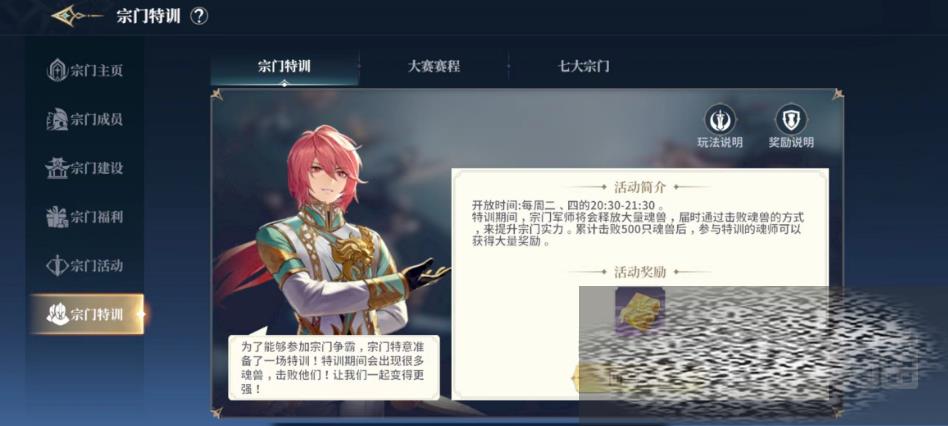This screenshot has height=426, width=948.
Task: Switch to the 七大宗门 tab
Action: point(583,66)
